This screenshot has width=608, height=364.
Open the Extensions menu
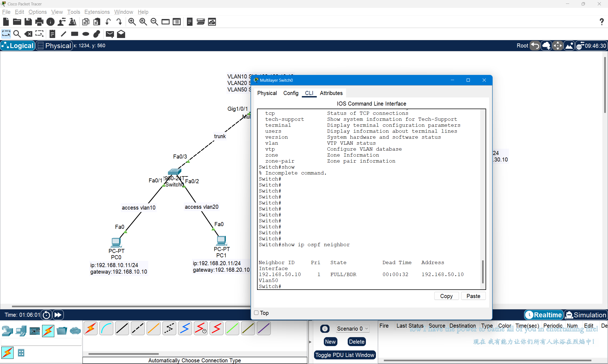point(97,12)
